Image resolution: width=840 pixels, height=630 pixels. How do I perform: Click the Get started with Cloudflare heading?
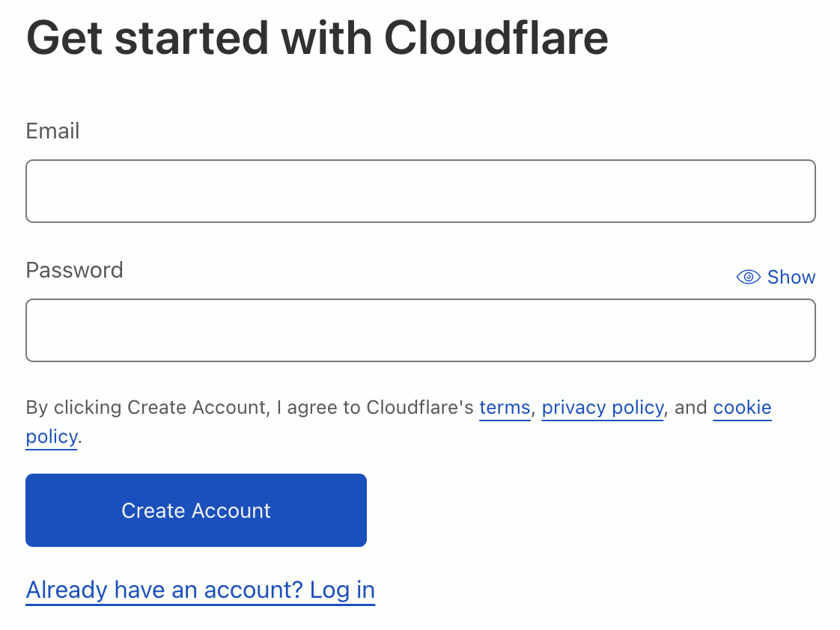coord(317,37)
